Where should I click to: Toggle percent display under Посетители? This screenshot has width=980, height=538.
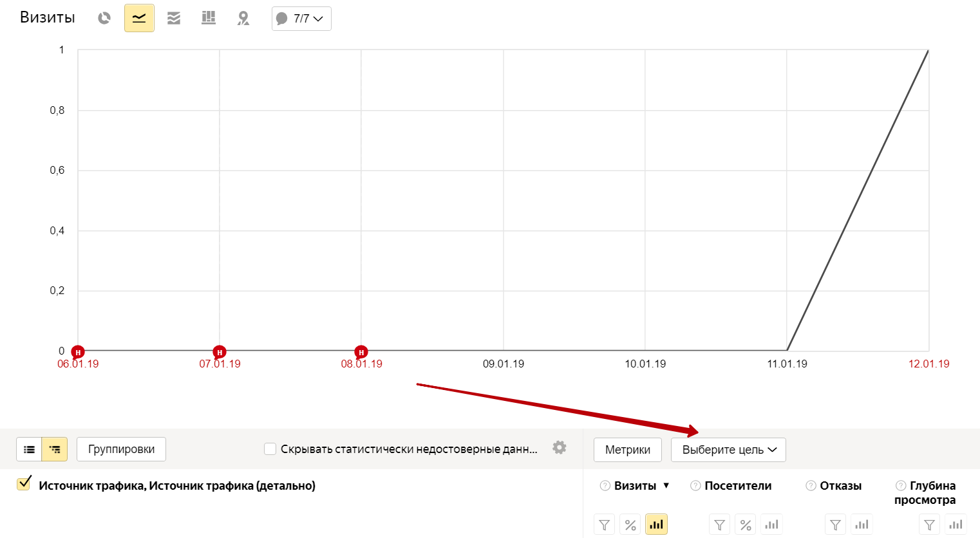click(x=746, y=525)
